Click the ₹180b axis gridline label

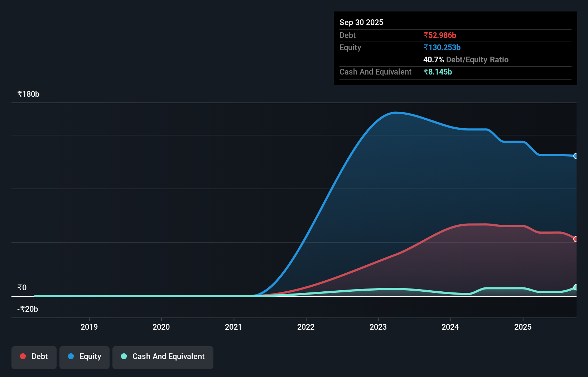[28, 94]
